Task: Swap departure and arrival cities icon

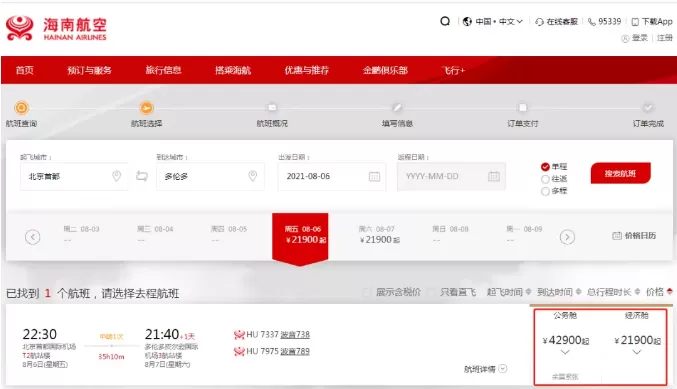Action: tap(142, 176)
